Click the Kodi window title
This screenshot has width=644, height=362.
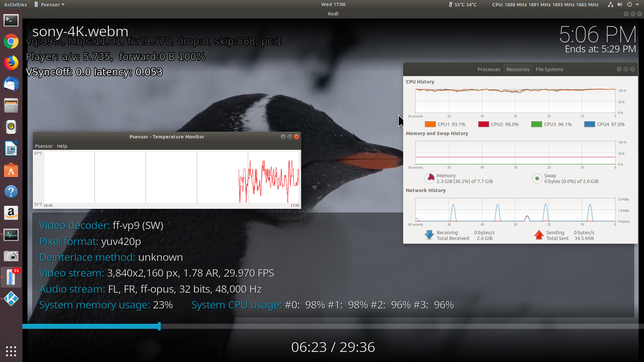(x=333, y=14)
